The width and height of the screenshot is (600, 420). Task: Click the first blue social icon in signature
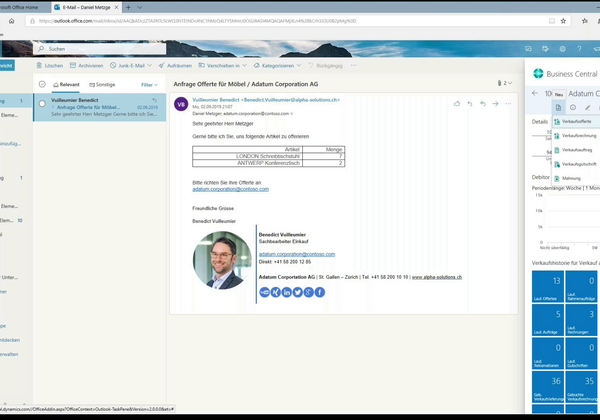click(264, 292)
